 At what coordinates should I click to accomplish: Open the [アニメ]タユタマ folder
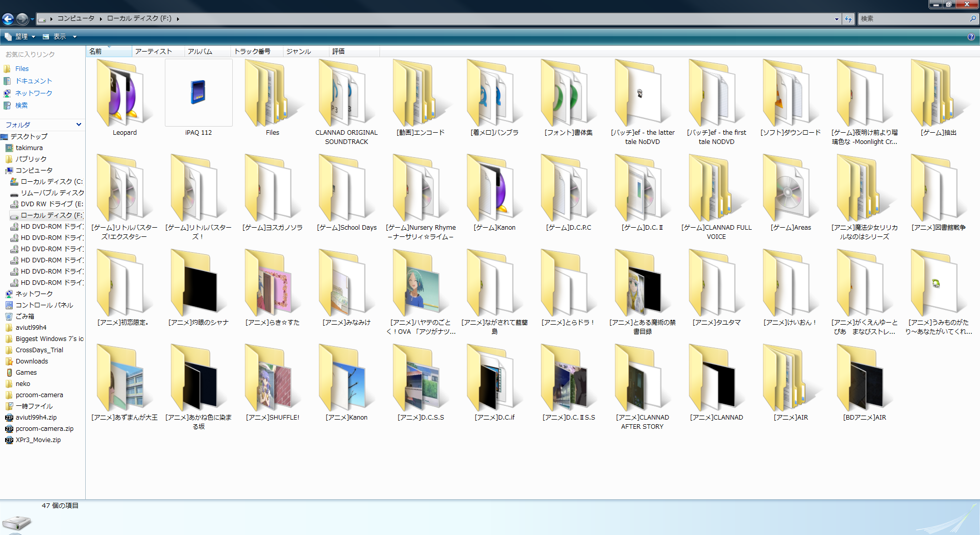717,283
